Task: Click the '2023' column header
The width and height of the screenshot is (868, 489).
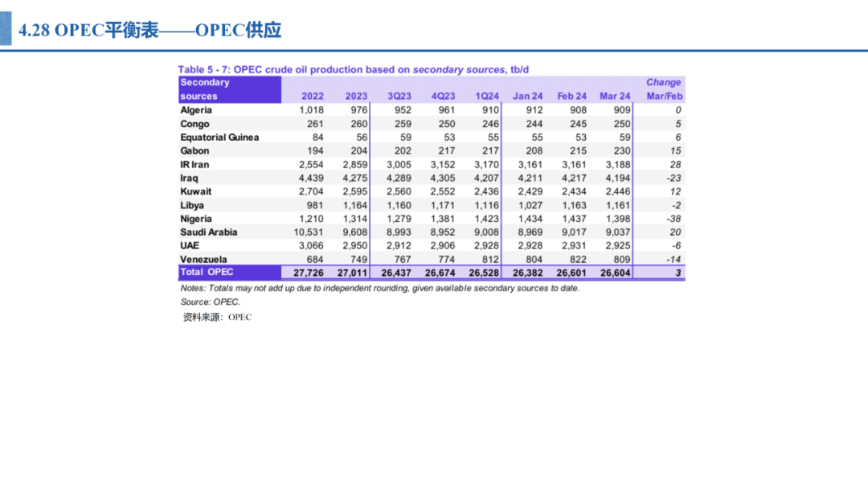Action: click(x=356, y=97)
